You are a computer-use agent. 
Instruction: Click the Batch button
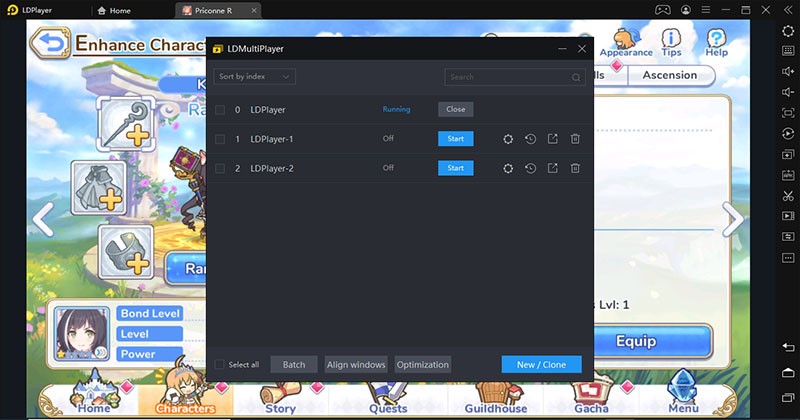tap(294, 364)
